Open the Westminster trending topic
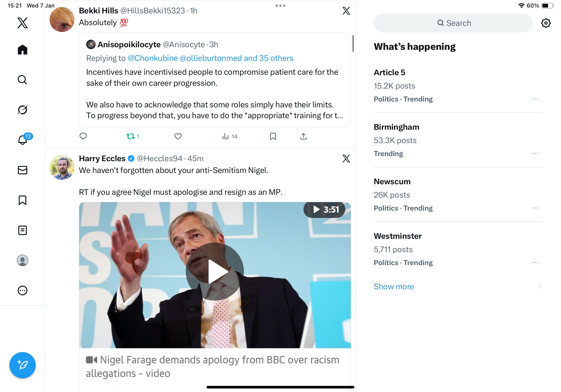The width and height of the screenshot is (561, 392). pos(397,236)
